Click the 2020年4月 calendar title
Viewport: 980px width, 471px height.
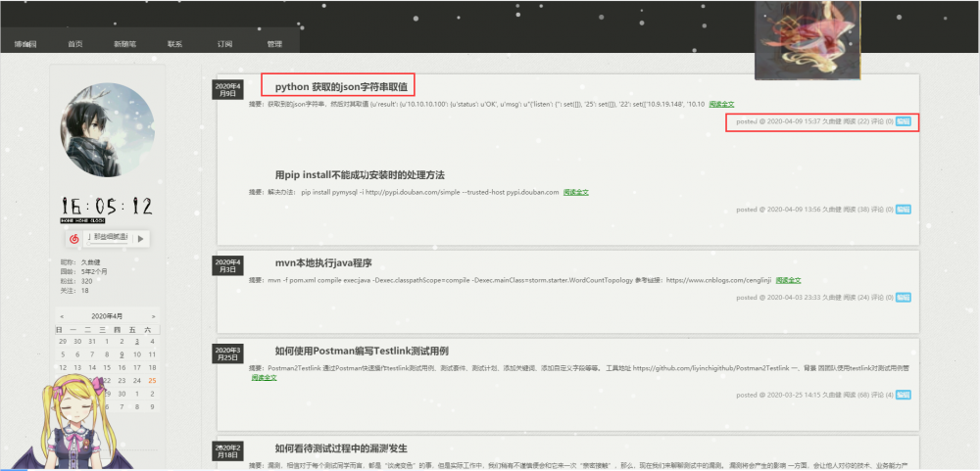(108, 316)
